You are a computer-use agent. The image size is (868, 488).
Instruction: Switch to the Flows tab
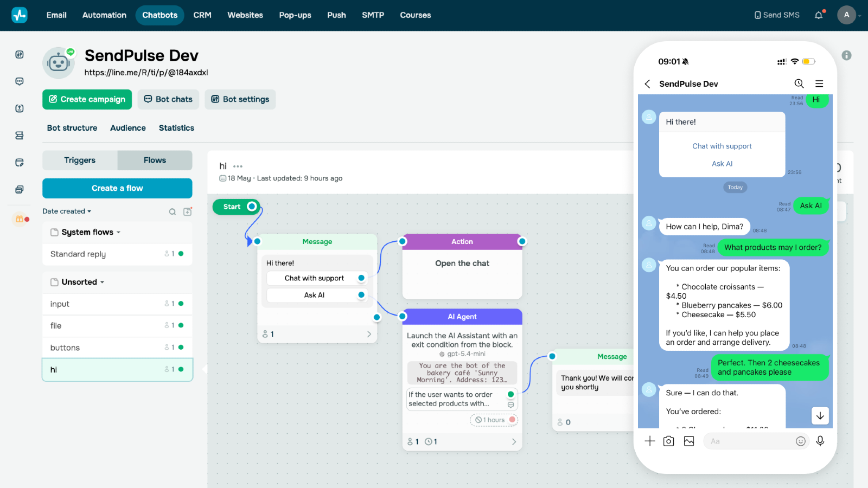[155, 160]
